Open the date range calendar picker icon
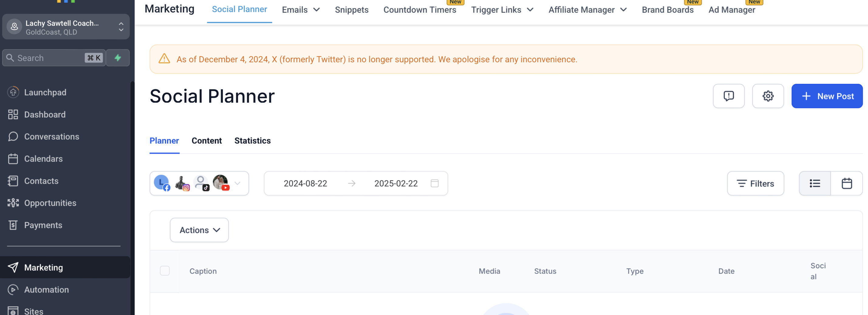The image size is (868, 315). click(434, 183)
